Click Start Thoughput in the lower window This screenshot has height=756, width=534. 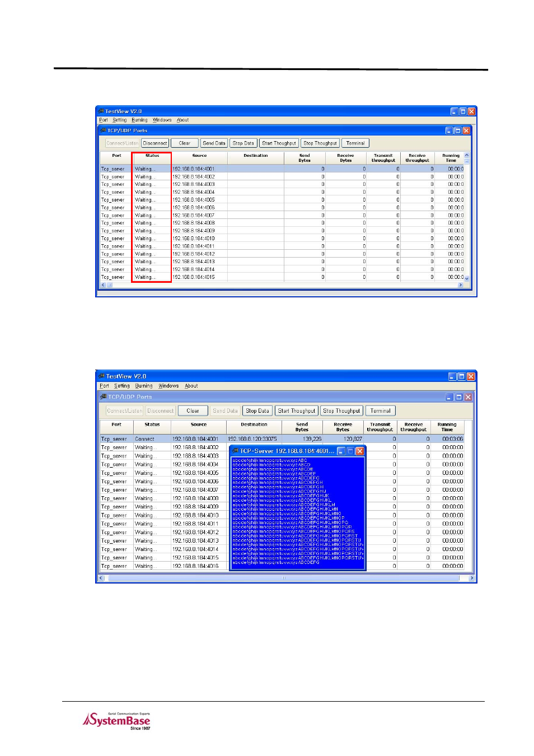point(297,411)
